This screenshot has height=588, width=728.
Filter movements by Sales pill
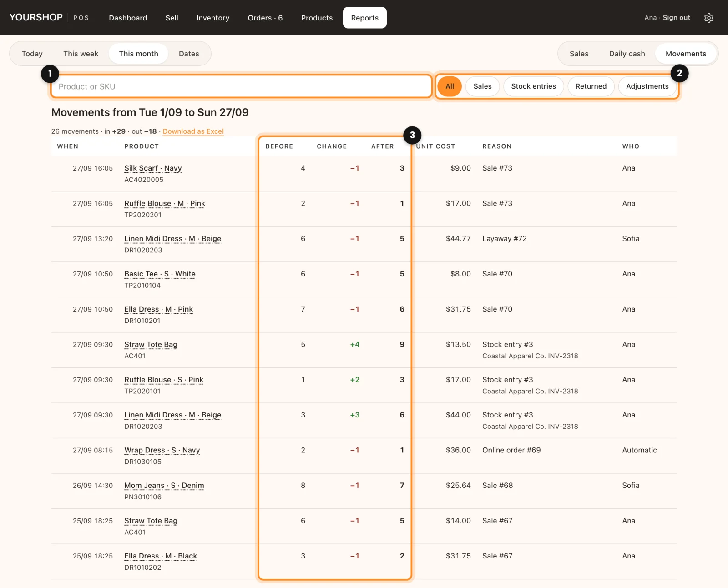(x=482, y=86)
